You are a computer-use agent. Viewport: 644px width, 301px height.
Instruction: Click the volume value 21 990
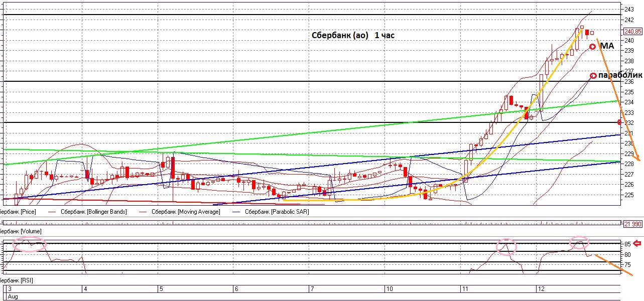633,223
